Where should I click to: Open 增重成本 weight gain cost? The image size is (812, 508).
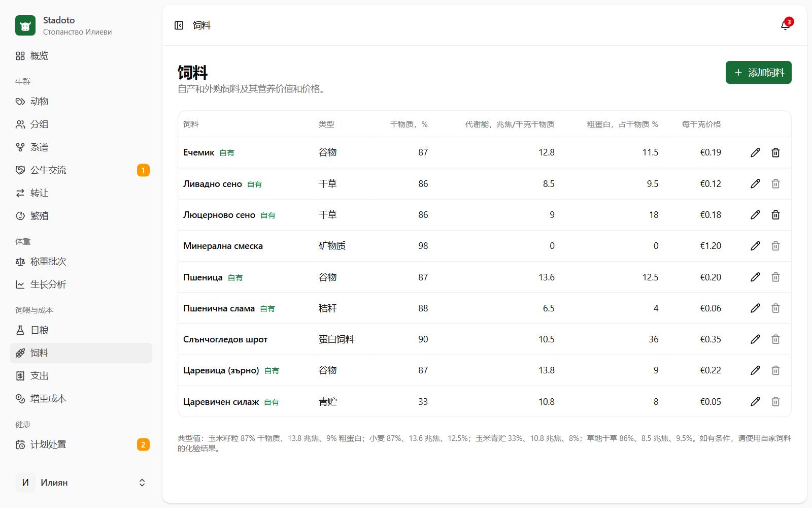[81, 399]
